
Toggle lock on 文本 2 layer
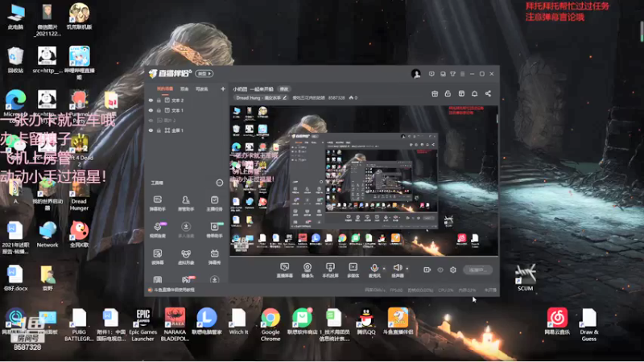pos(159,100)
